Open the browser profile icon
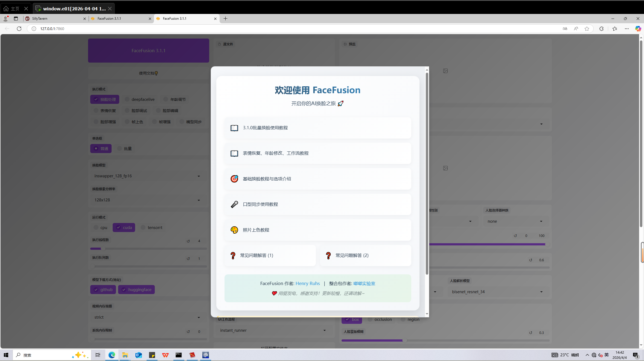This screenshot has height=361, width=644. (5, 19)
